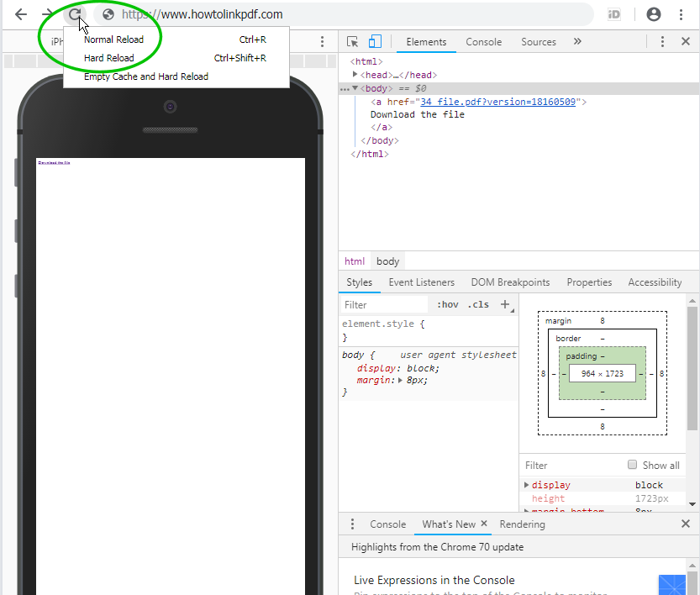Toggle the :hov element state button
The width and height of the screenshot is (700, 595).
click(x=448, y=305)
